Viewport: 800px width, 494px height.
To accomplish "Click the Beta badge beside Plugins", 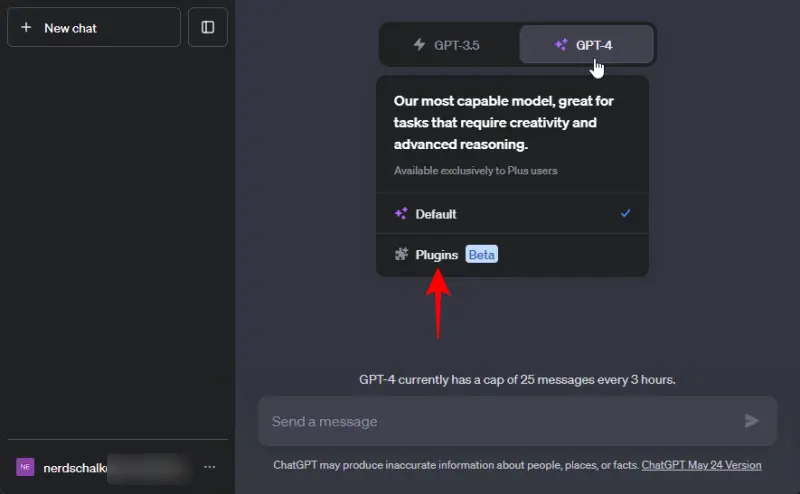I will 481,255.
